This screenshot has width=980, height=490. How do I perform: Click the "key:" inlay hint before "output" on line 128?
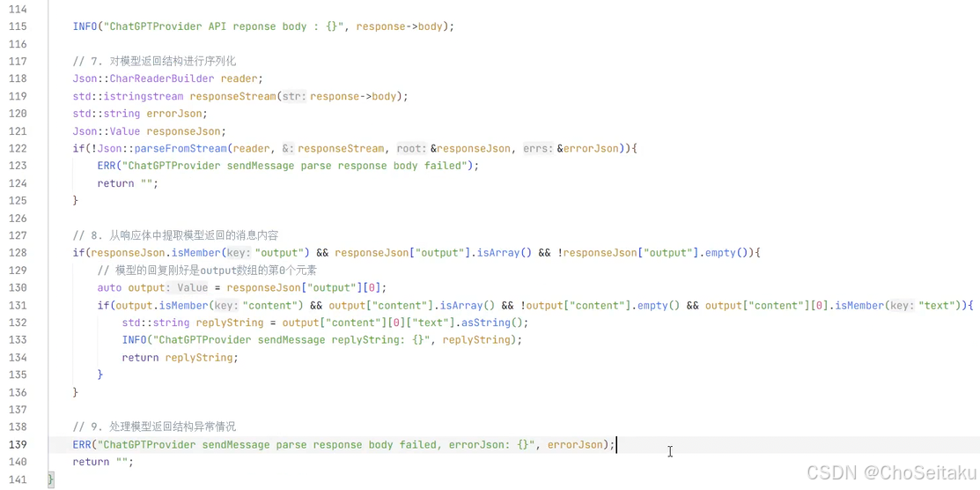239,253
